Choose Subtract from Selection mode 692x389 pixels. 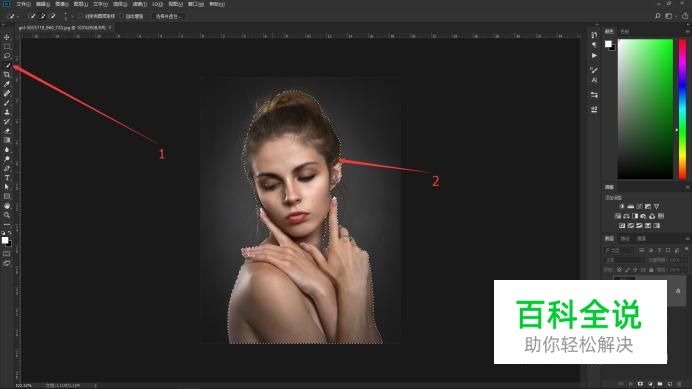click(53, 16)
